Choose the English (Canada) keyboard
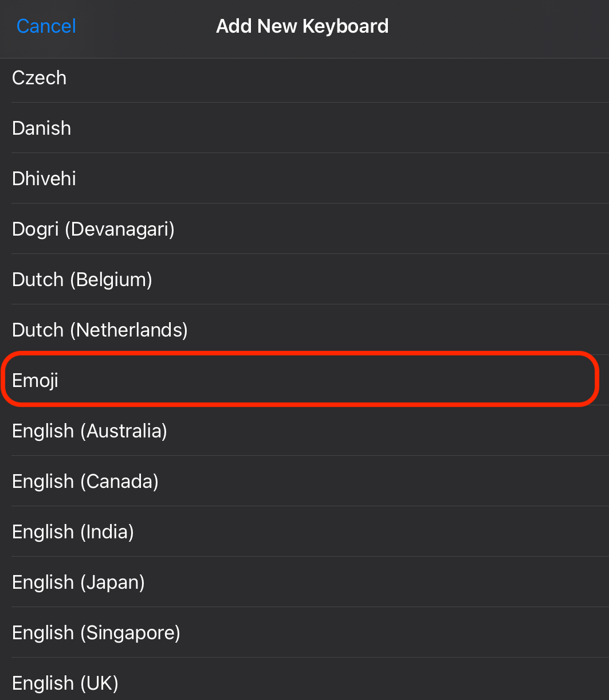The height and width of the screenshot is (700, 609). (x=85, y=482)
